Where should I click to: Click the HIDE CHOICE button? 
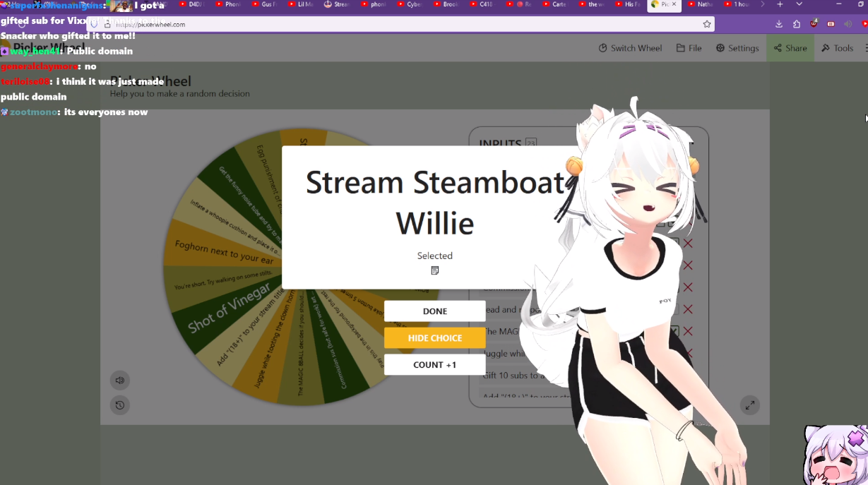pyautogui.click(x=434, y=338)
